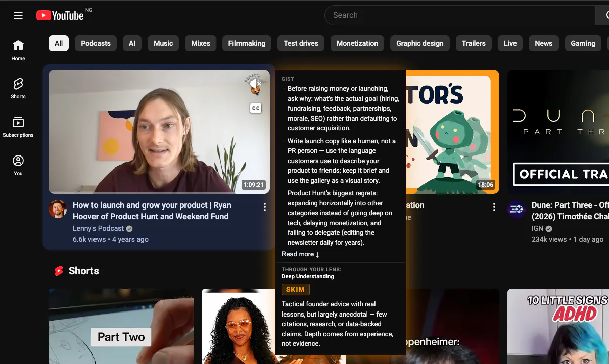Select the Test drives filter chip
The width and height of the screenshot is (609, 364).
tap(301, 43)
